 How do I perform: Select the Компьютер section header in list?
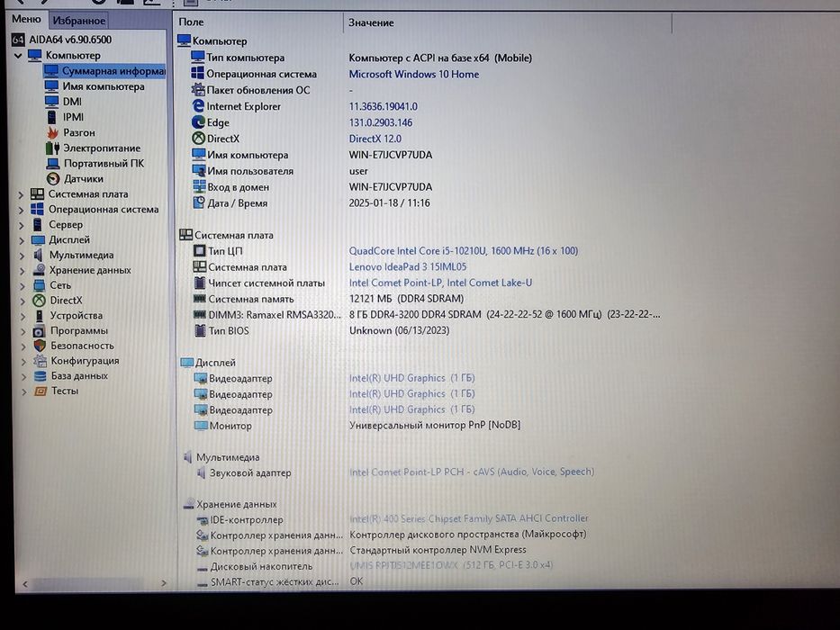tap(212, 40)
